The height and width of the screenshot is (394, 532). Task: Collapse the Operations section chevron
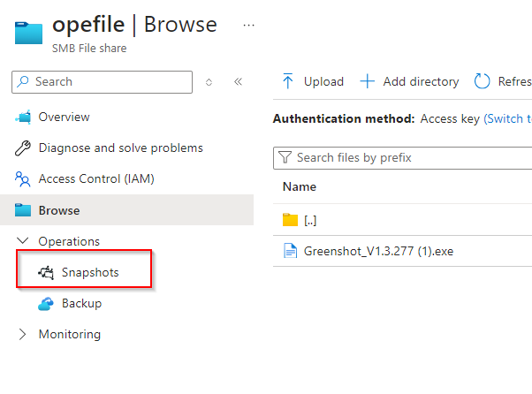pos(23,241)
